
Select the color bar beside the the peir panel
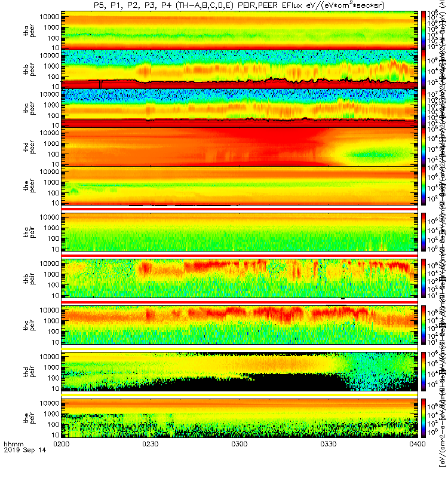coord(424,418)
